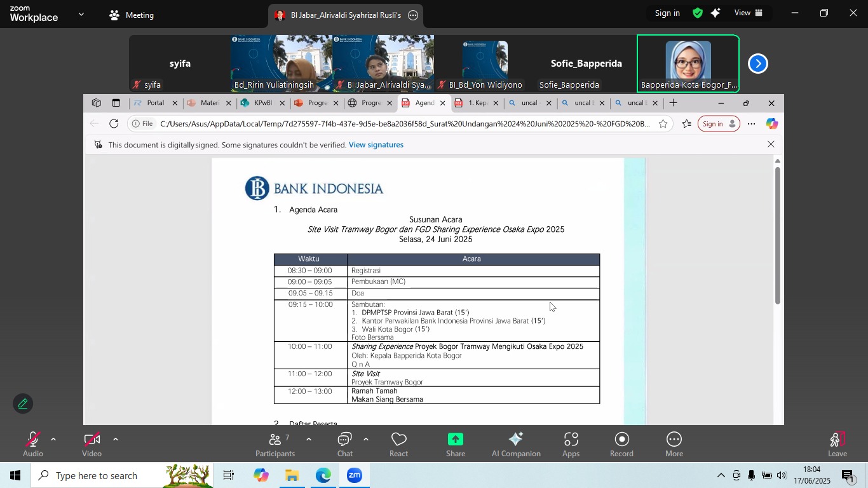Viewport: 868px width, 488px height.
Task: Select Sofie_Bapperida participant tile
Action: tap(587, 64)
